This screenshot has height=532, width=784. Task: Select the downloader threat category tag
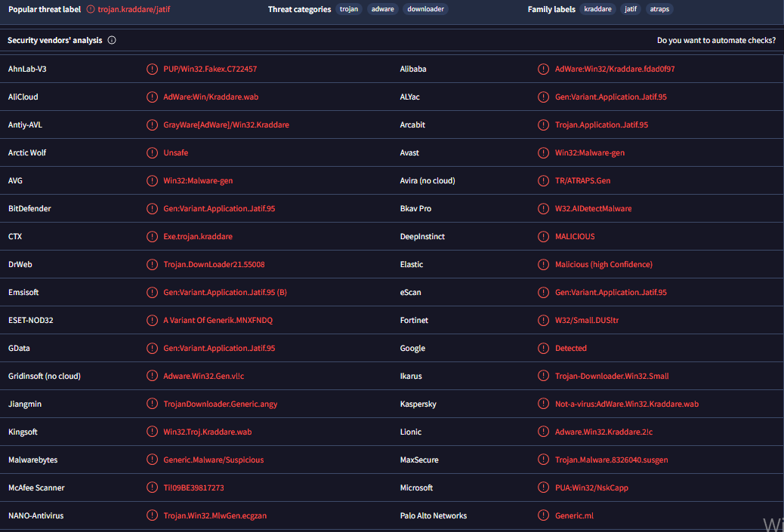coord(425,9)
